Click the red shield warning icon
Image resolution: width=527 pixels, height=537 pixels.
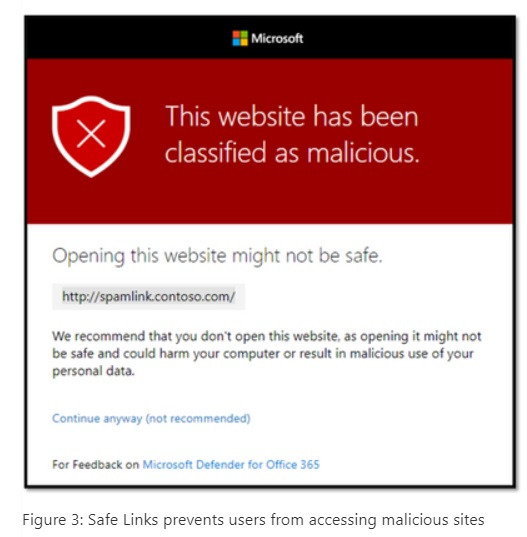coord(91,136)
